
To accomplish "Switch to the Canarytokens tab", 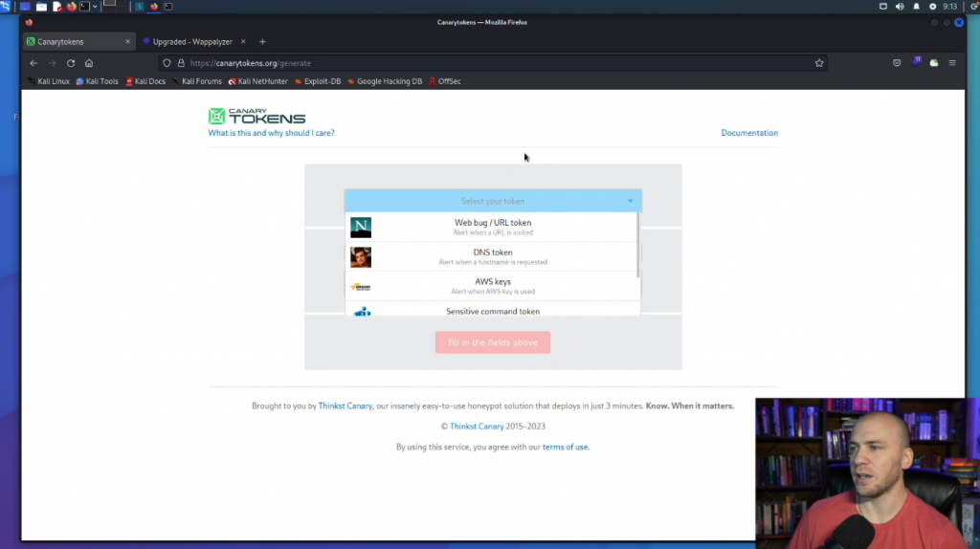I will [78, 42].
